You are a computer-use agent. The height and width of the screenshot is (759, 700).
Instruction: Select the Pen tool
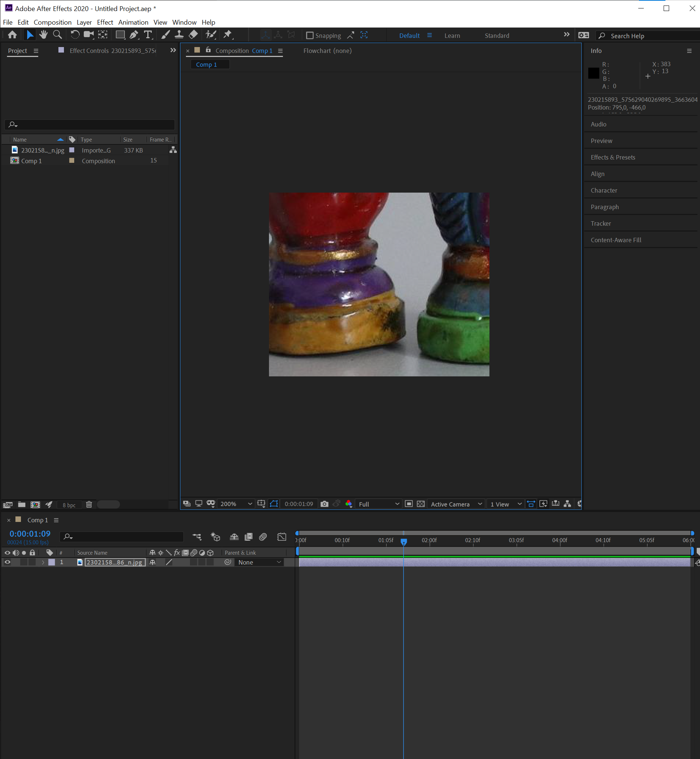tap(134, 35)
